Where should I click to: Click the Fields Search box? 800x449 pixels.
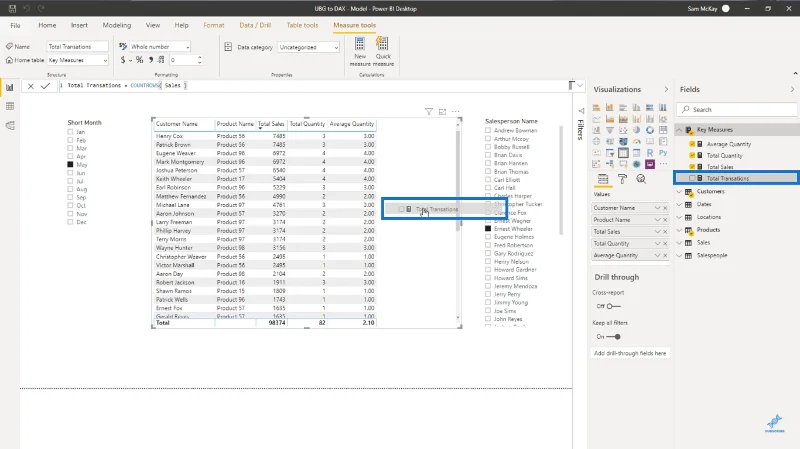click(737, 109)
